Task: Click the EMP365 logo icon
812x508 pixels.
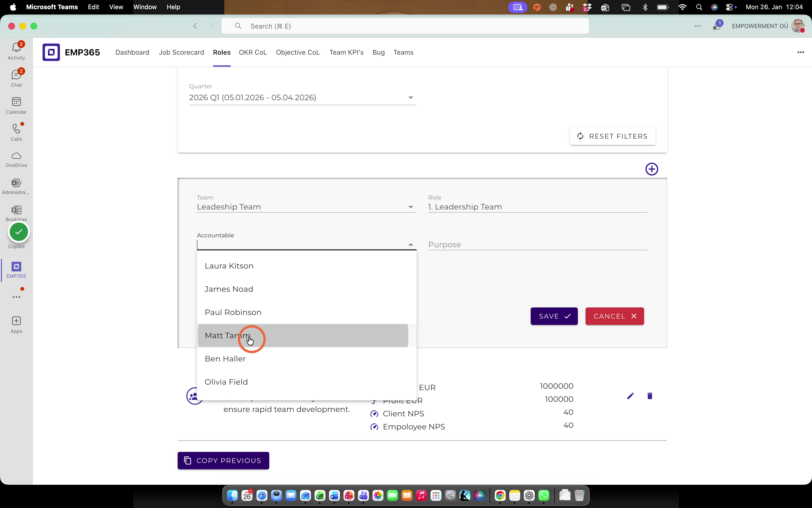Action: [x=51, y=52]
